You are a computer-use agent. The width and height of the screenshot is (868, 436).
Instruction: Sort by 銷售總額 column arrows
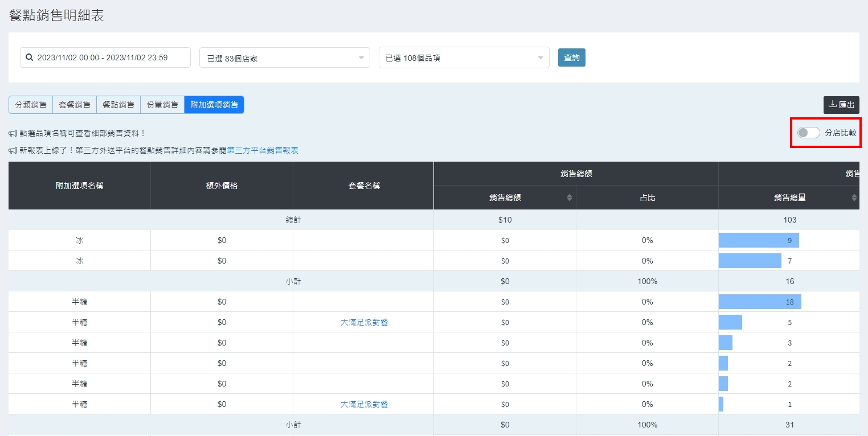tap(569, 198)
